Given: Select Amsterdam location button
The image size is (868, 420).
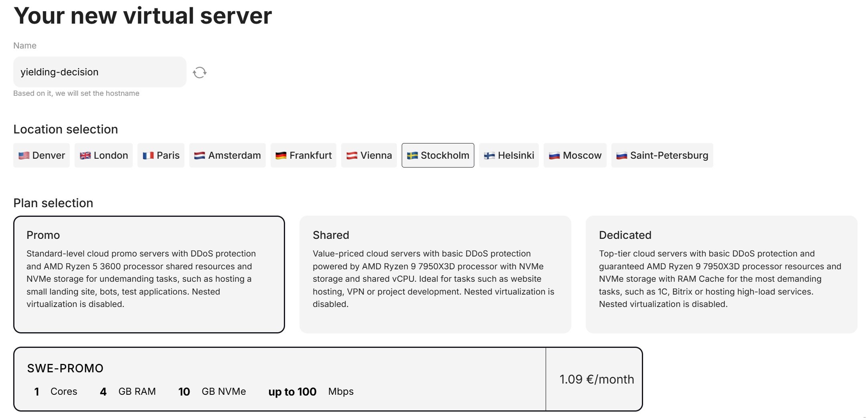Looking at the screenshot, I should 227,155.
